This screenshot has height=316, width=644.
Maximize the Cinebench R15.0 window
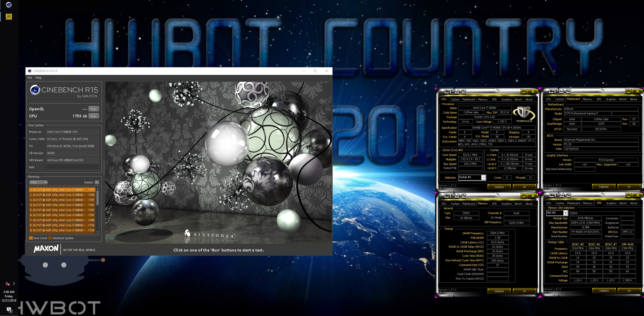tap(315, 71)
